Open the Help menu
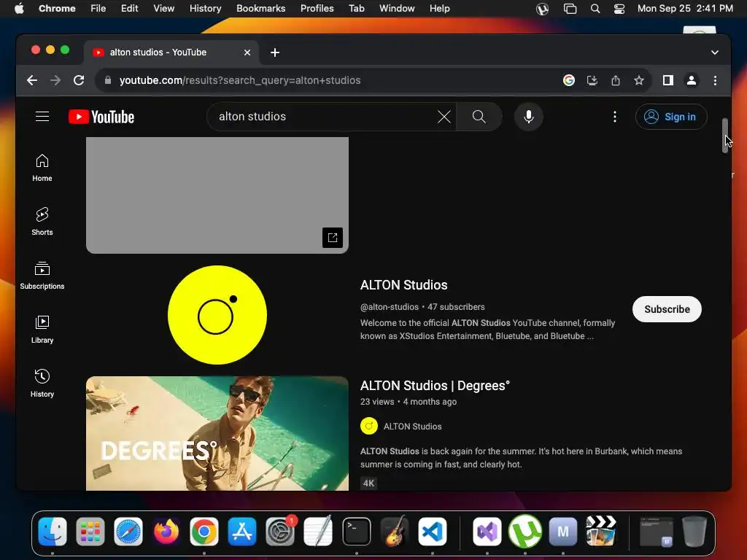This screenshot has height=560, width=747. coord(439,9)
